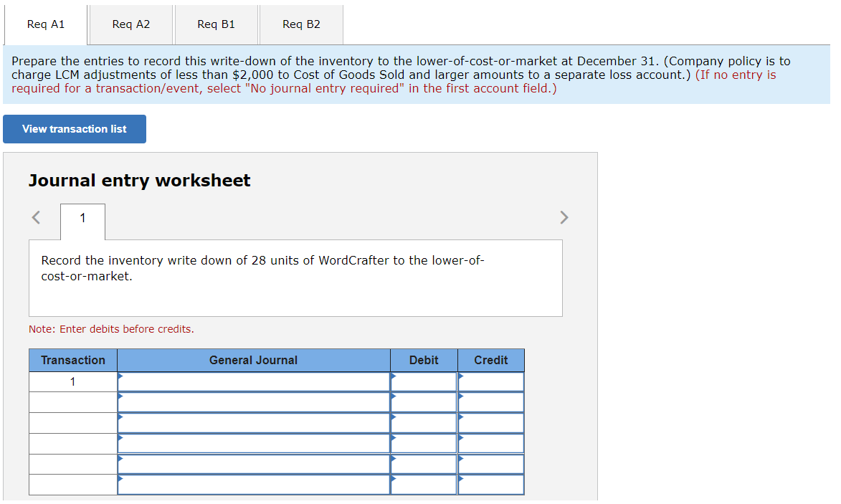This screenshot has height=504, width=841.
Task: Click the right navigation chevron for next entry
Action: click(564, 217)
